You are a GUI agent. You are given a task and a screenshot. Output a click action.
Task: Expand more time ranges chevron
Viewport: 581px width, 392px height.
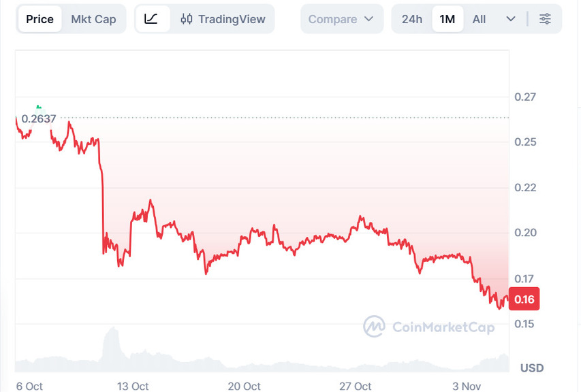click(511, 19)
